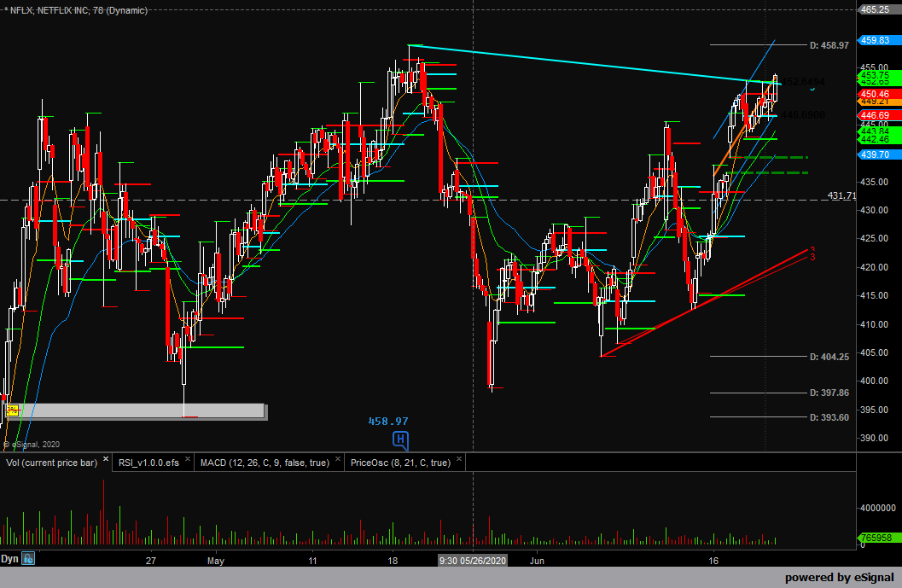Click the 390.00 price axis label
The height and width of the screenshot is (588, 902).
pos(874,438)
